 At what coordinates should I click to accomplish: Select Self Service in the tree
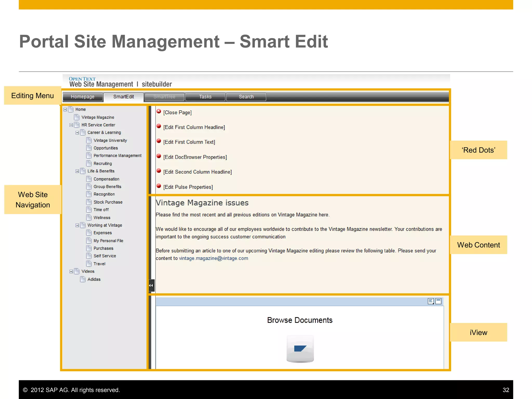click(x=105, y=256)
